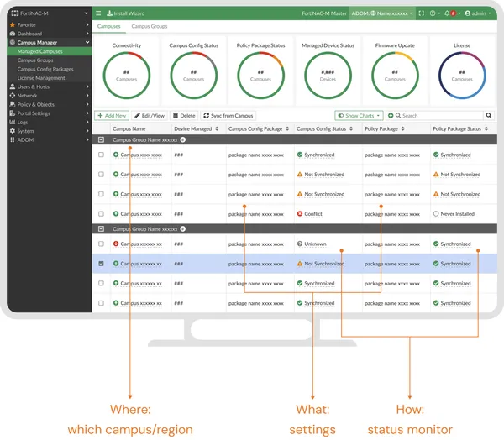504x440 pixels.
Task: Click the Install Wizard download icon
Action: tap(109, 13)
